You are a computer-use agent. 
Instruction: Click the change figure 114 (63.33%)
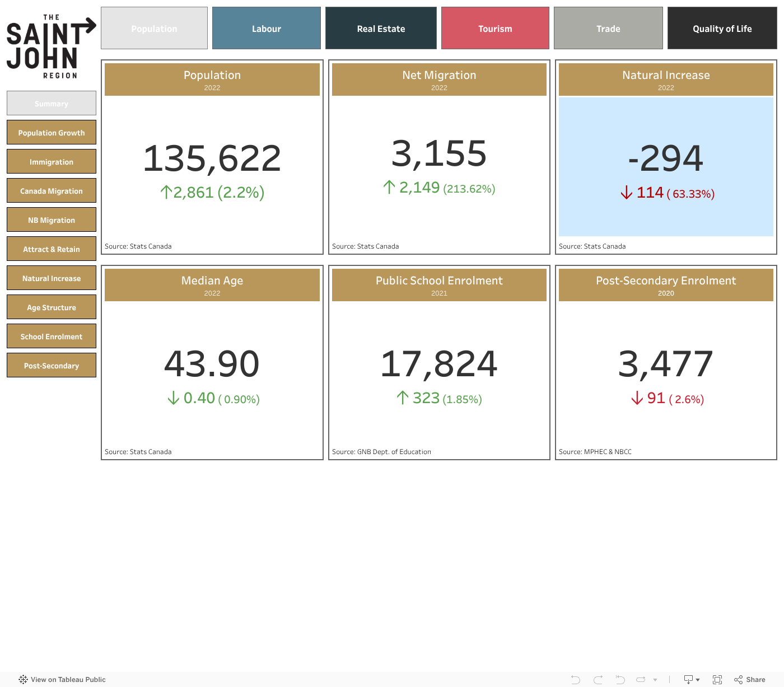pyautogui.click(x=668, y=193)
